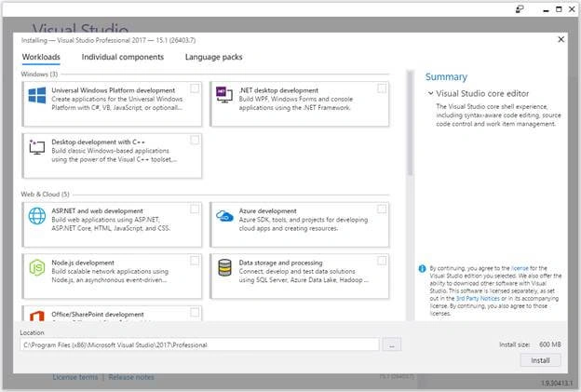This screenshot has width=581, height=392.
Task: Click the Install button
Action: (x=540, y=360)
